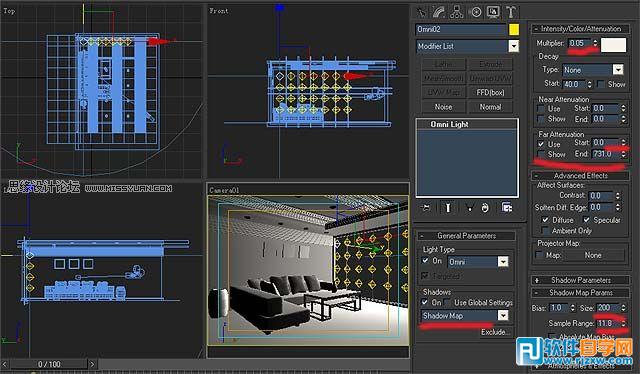
Task: Click the Noise modifier button
Action: point(443,107)
